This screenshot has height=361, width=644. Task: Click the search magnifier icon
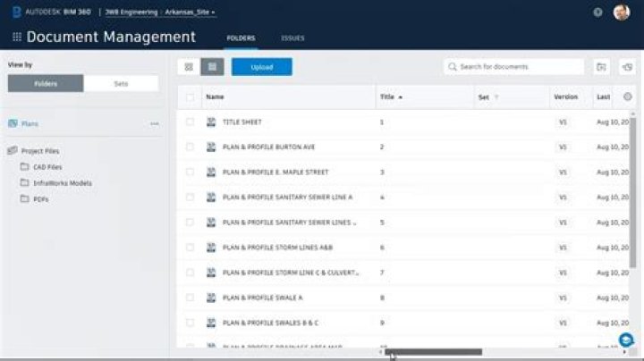(x=453, y=66)
